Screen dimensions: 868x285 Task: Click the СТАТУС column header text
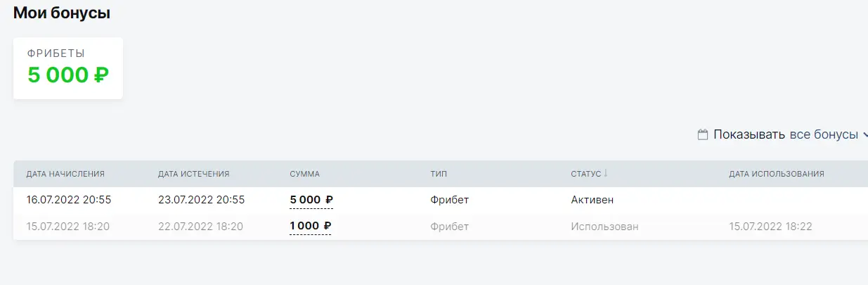pyautogui.click(x=585, y=174)
